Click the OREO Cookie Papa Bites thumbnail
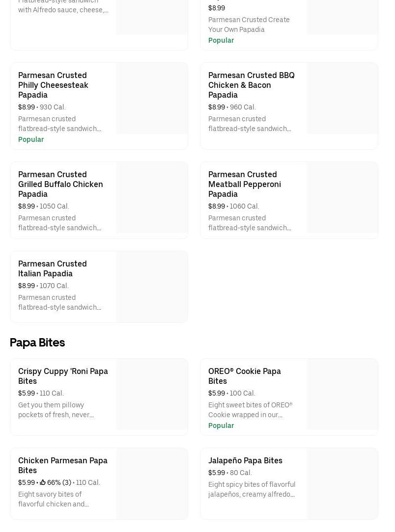 342,395
